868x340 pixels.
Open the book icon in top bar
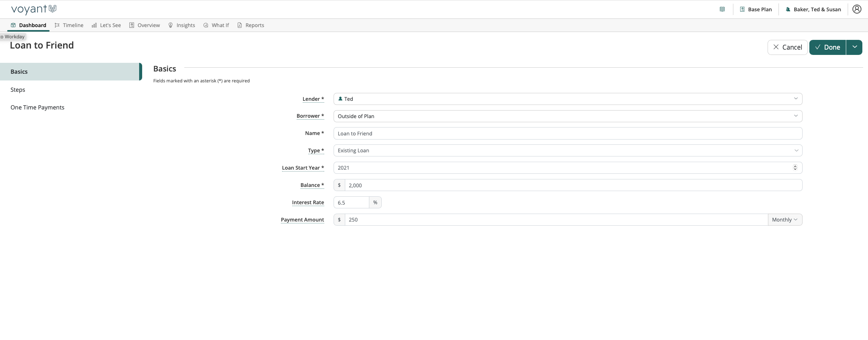[722, 9]
